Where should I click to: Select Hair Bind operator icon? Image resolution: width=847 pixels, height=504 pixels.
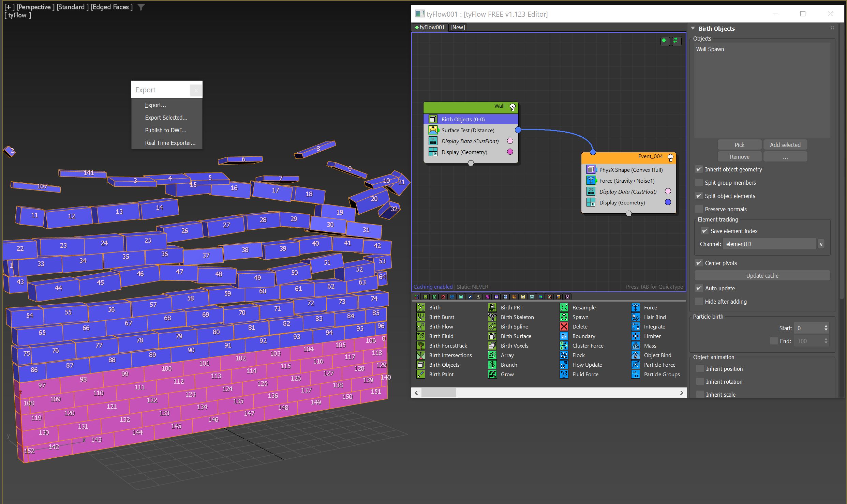point(636,317)
